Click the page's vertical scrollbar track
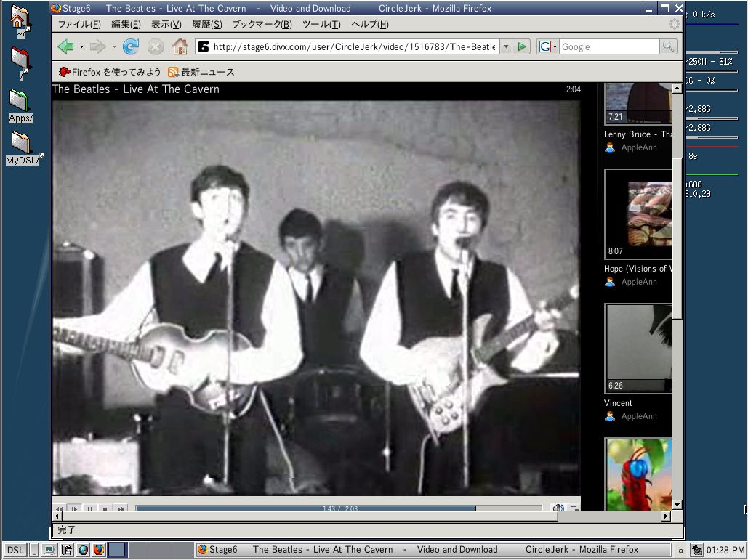The image size is (748, 560). [677, 296]
